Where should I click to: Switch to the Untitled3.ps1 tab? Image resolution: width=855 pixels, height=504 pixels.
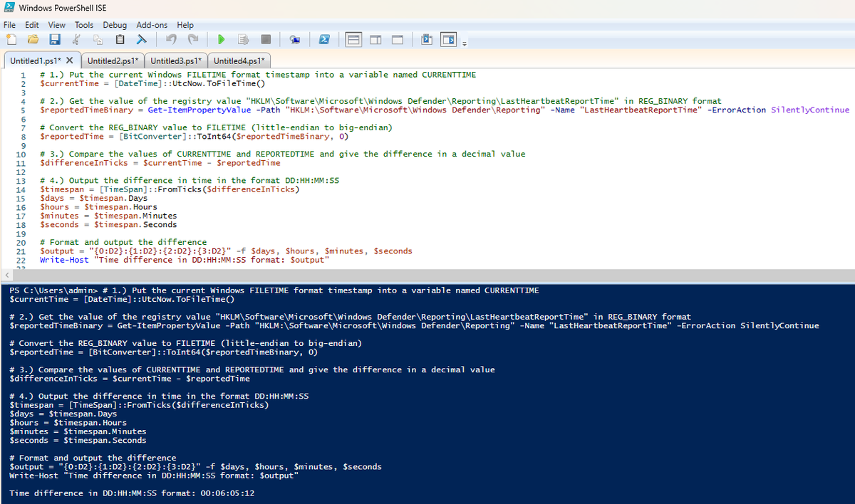177,61
